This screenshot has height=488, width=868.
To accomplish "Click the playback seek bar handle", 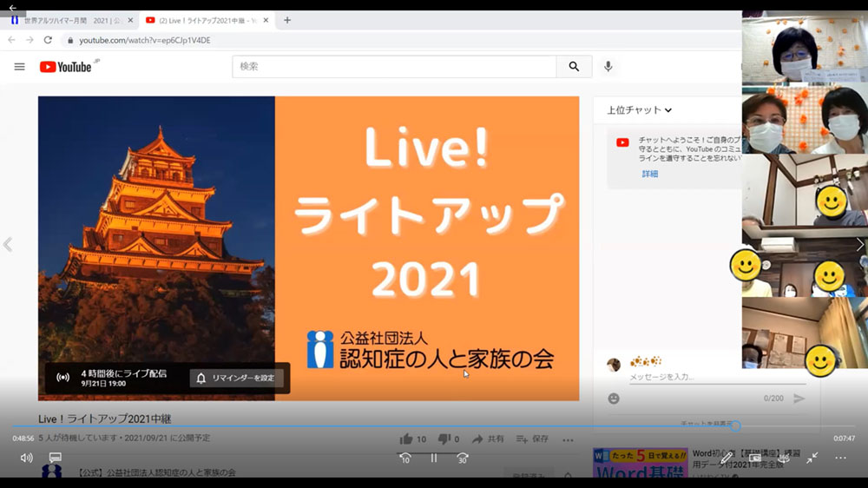I will pos(735,426).
